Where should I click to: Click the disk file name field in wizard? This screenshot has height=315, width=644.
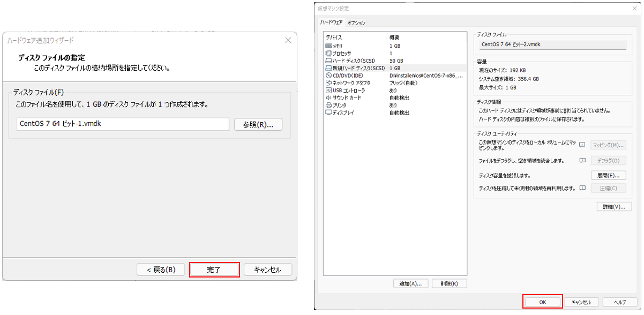click(123, 124)
